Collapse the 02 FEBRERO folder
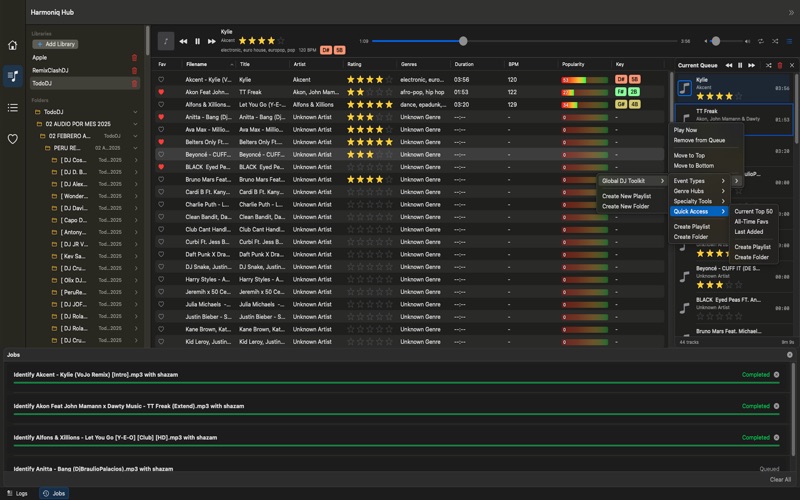Image resolution: width=800 pixels, height=500 pixels. (135, 136)
